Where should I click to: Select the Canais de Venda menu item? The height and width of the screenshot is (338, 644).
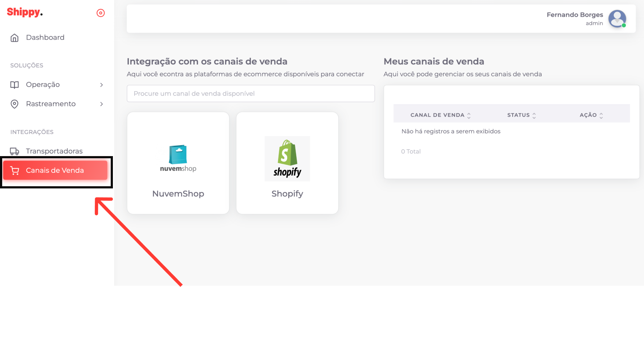[x=55, y=170]
